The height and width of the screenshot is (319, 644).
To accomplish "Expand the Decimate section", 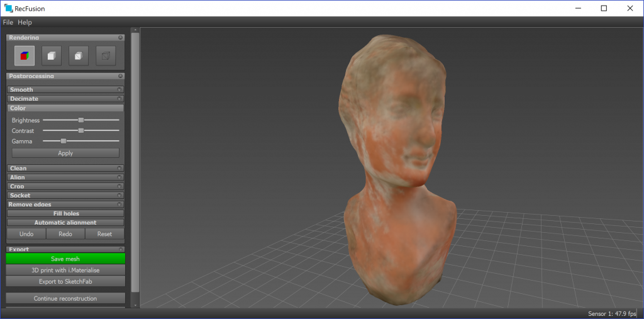I will coord(65,99).
